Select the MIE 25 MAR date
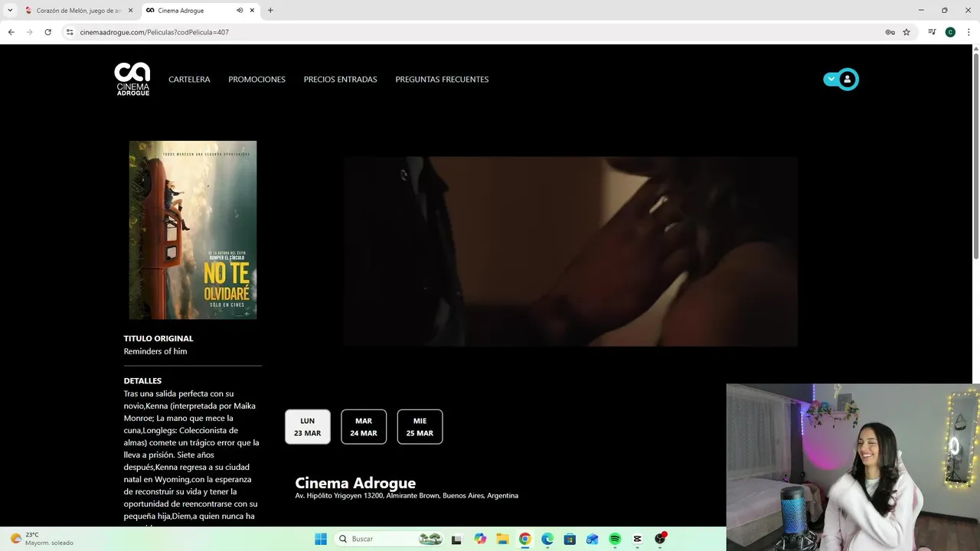 pos(420,427)
